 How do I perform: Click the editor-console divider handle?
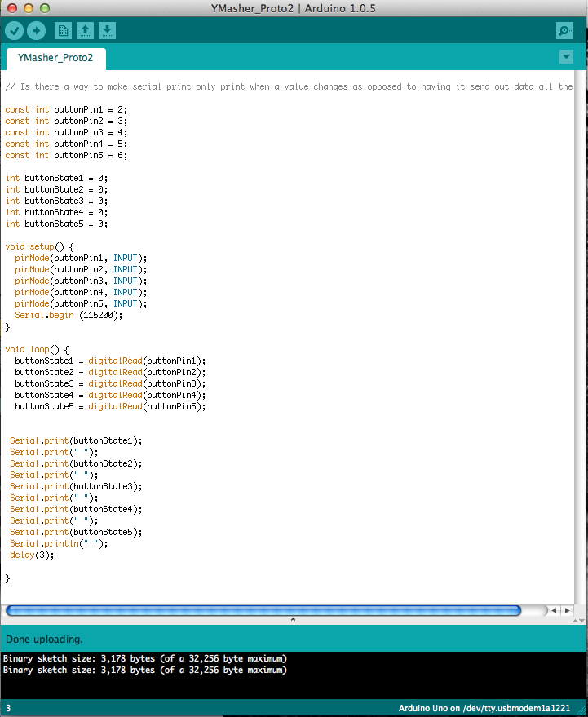[x=294, y=621]
